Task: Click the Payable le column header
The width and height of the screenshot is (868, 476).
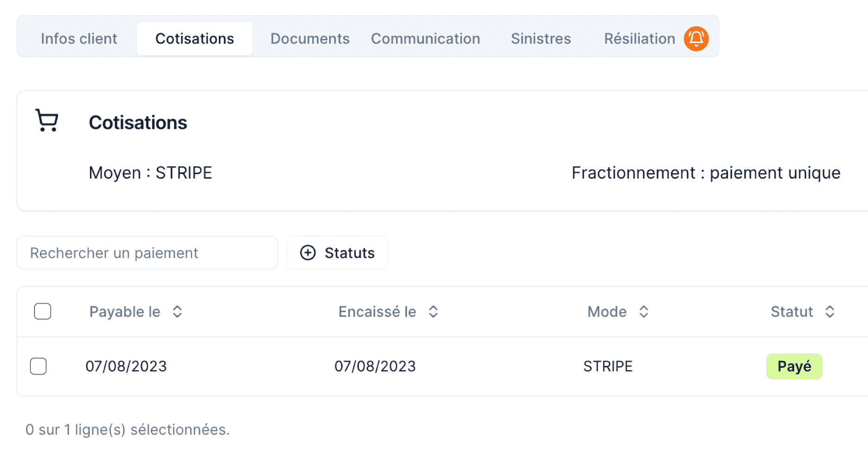Action: 125,312
